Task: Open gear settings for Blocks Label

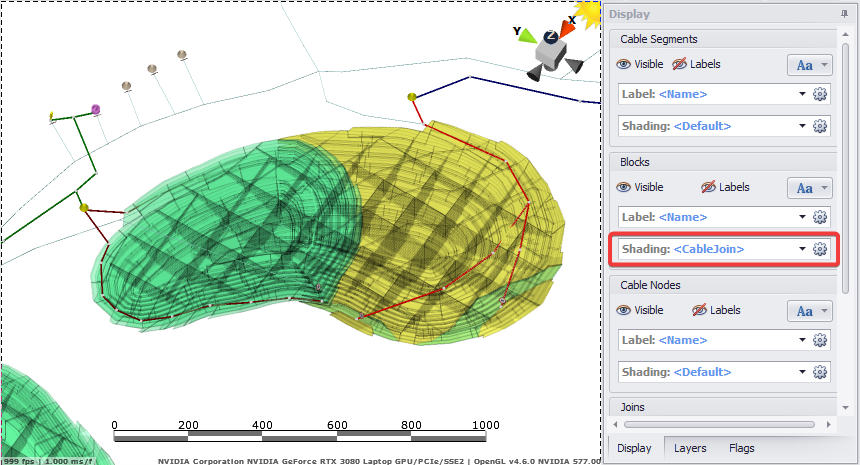Action: tap(820, 217)
